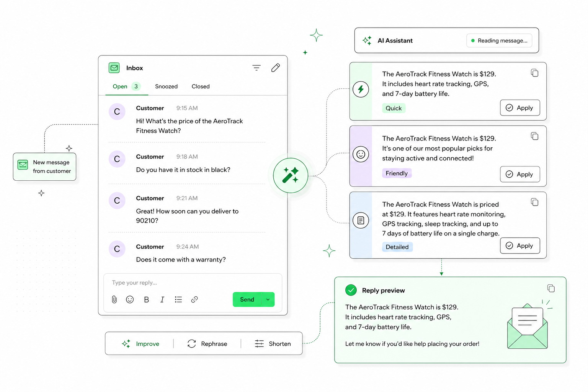This screenshot has height=392, width=588.
Task: Click the Friendly tag label
Action: point(397,173)
